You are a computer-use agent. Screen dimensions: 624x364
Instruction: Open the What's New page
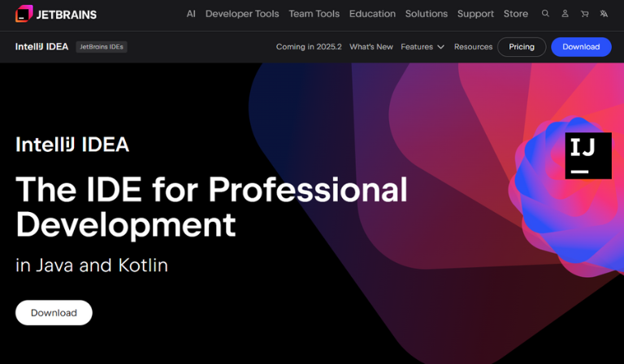(371, 47)
